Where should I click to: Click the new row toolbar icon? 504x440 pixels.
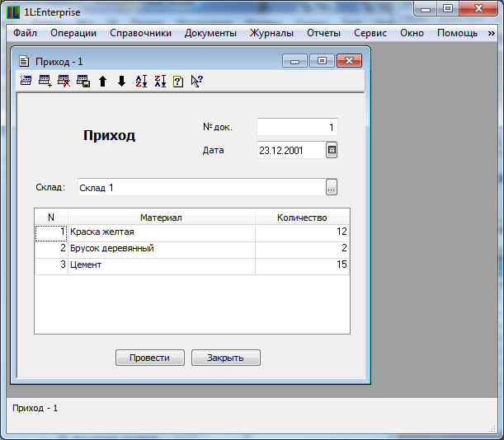26,81
